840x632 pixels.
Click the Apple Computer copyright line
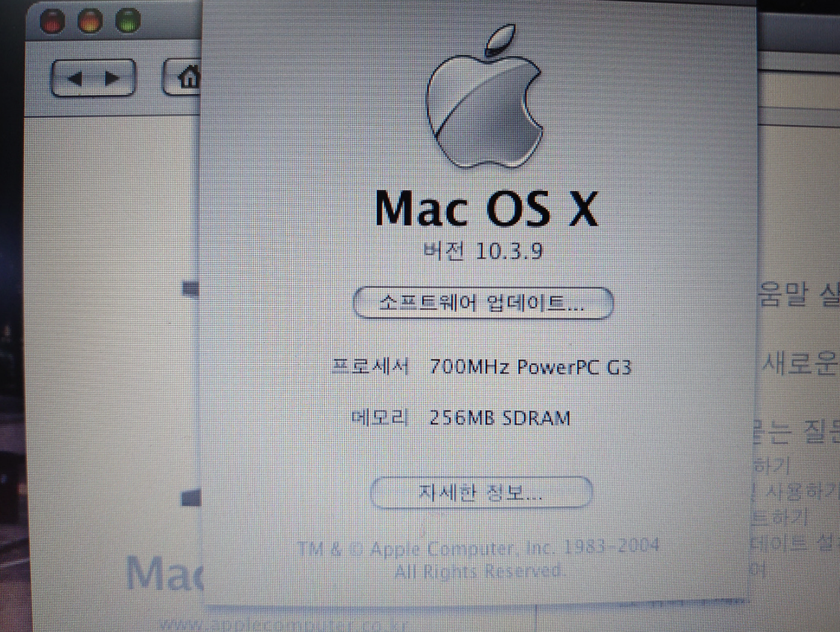pos(478,548)
